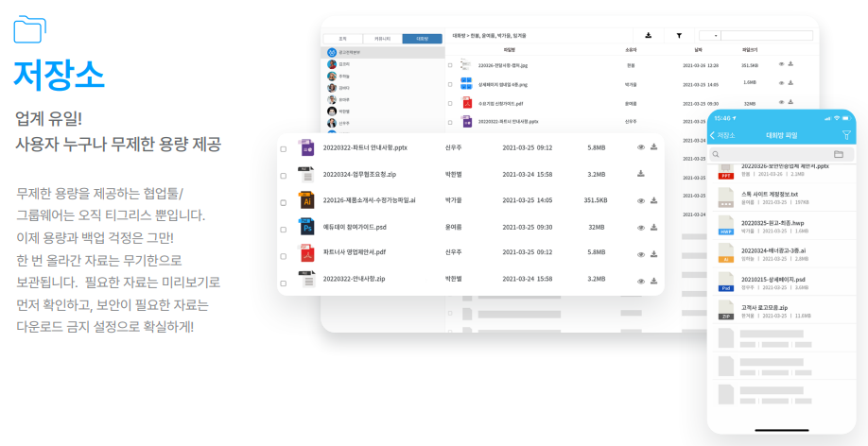
Task: Mark the 파트너사 영업제안서.pdf checkbox
Action: pyautogui.click(x=284, y=256)
